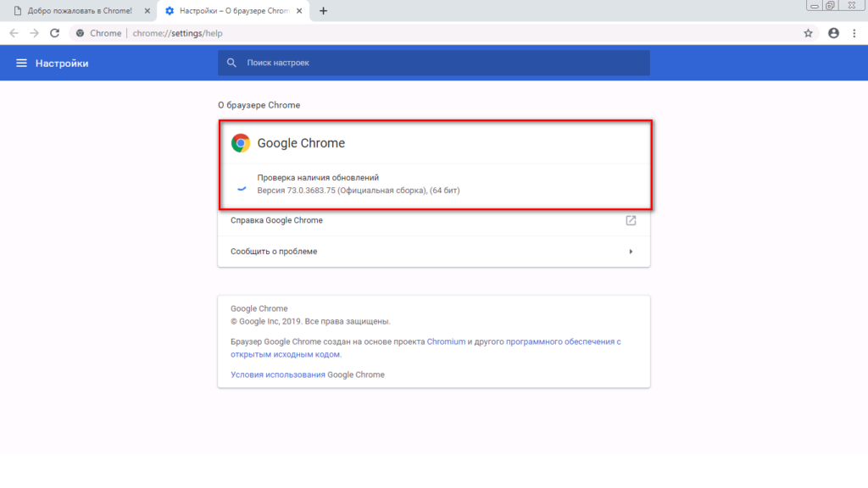Viewport: 868px width, 488px height.
Task: Open the Условия использования link
Action: [x=278, y=374]
